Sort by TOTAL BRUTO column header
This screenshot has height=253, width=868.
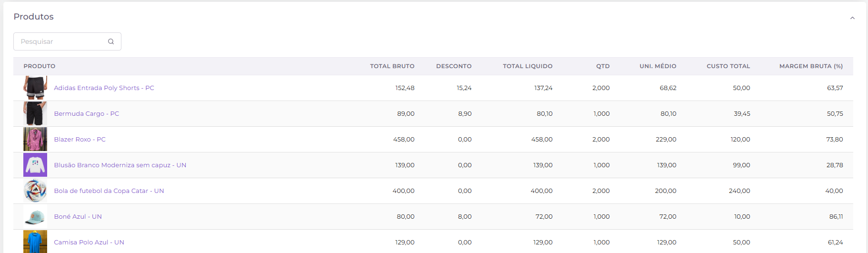click(392, 66)
